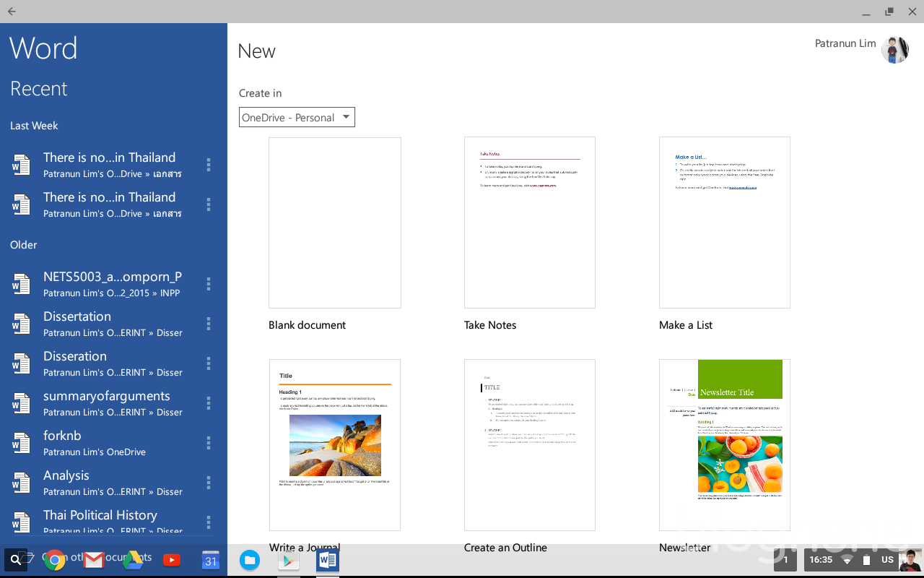Click the Word icon beside Analysis

tap(21, 483)
